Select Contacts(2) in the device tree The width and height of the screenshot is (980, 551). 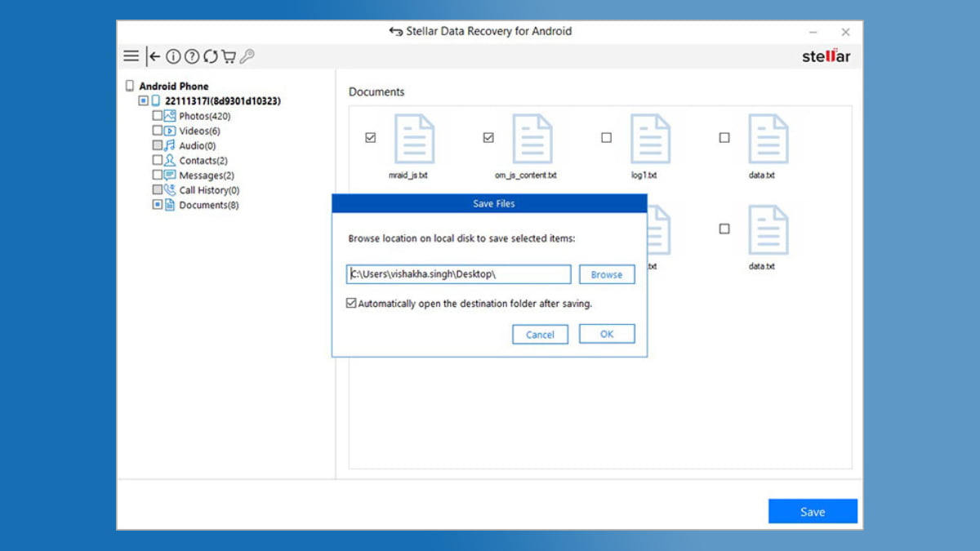click(203, 161)
